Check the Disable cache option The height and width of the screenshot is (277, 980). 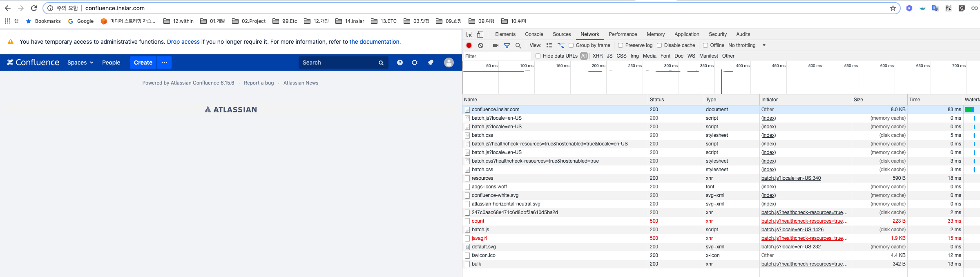pos(659,45)
